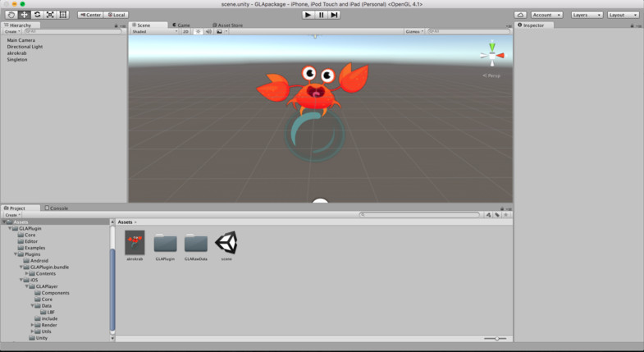This screenshot has height=352, width=644.
Task: Open Hierarchy Create dropdown
Action: coord(12,32)
